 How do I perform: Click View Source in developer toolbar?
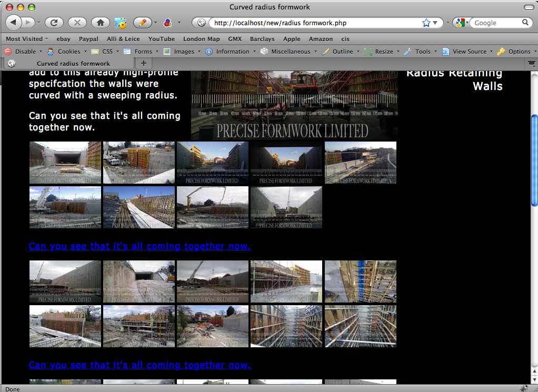[x=467, y=52]
